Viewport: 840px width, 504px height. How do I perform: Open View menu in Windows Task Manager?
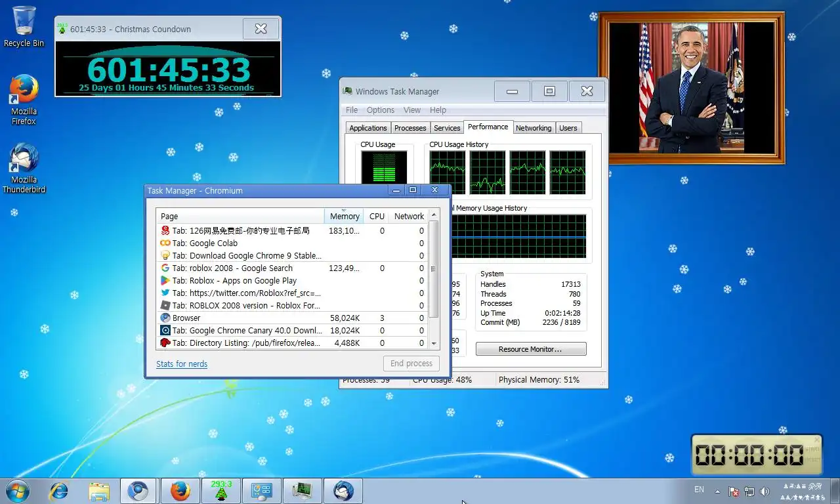[412, 110]
